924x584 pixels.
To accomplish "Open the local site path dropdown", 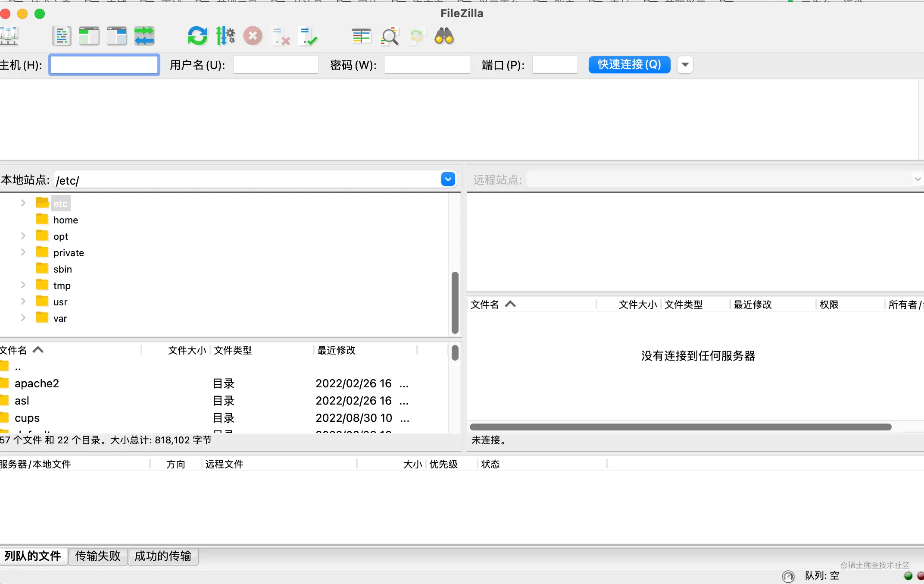I will [x=448, y=179].
